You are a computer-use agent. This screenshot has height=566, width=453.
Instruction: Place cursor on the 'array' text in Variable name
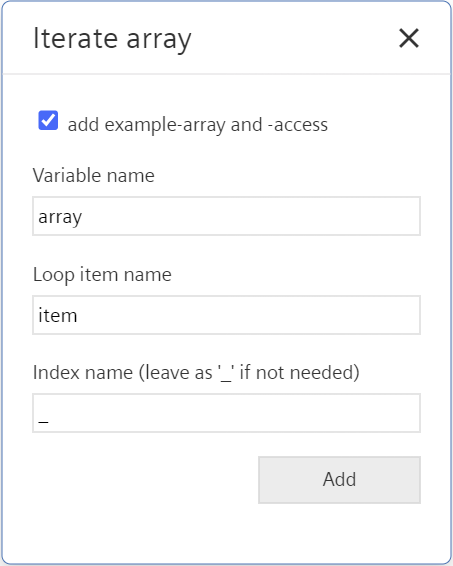point(60,217)
